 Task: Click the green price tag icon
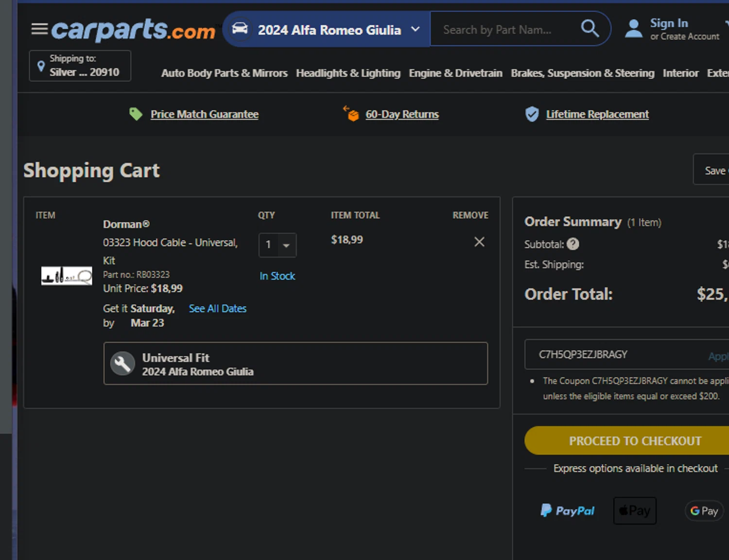(136, 114)
